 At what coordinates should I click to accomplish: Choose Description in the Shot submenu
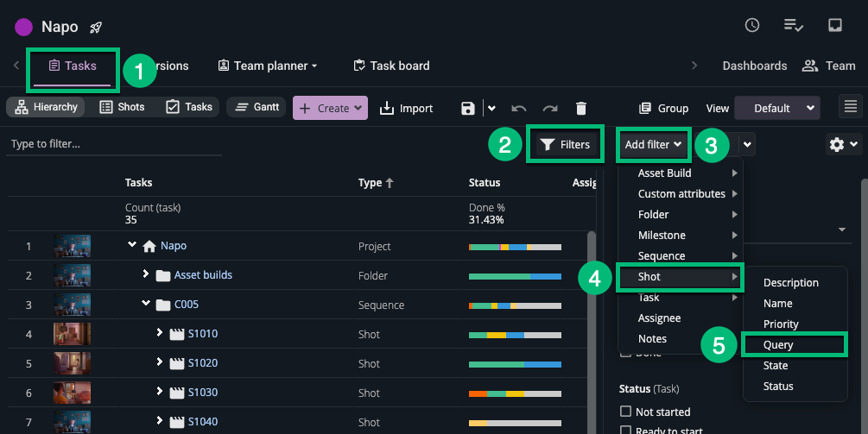click(x=795, y=282)
